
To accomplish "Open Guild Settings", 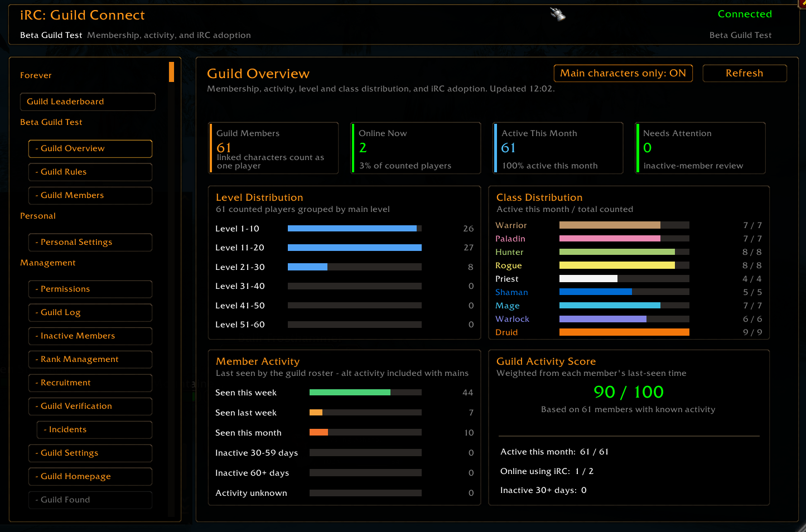I will pyautogui.click(x=90, y=453).
